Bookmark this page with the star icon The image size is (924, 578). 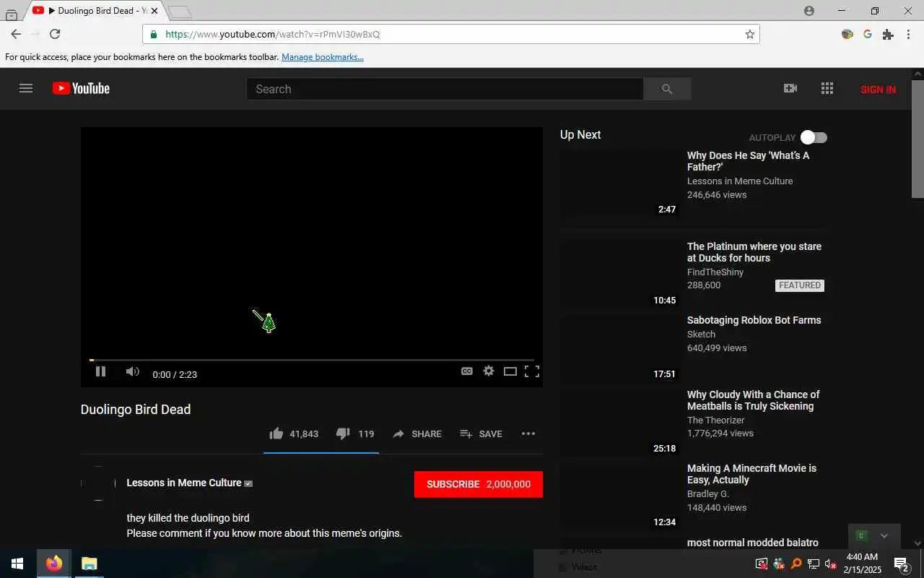click(x=749, y=34)
